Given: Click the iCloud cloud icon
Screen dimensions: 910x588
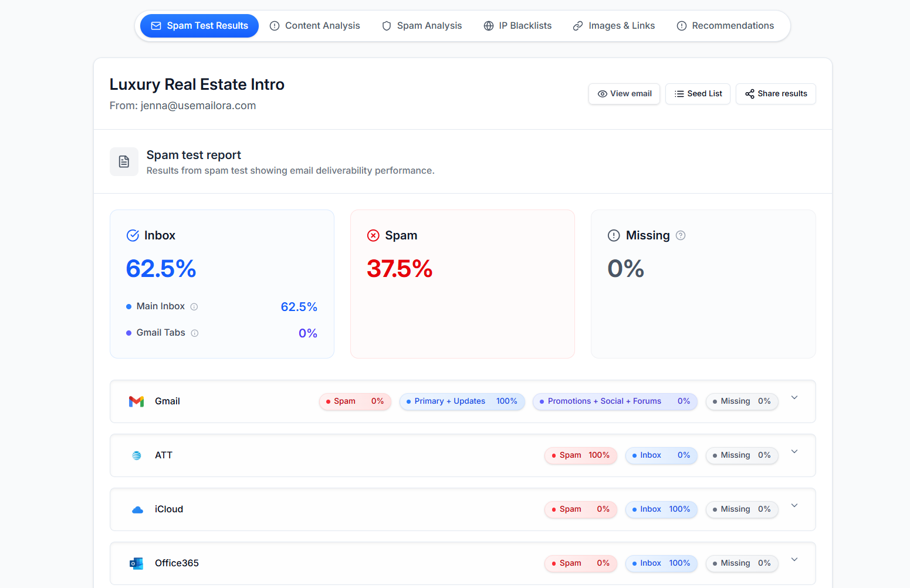Looking at the screenshot, I should pos(137,509).
